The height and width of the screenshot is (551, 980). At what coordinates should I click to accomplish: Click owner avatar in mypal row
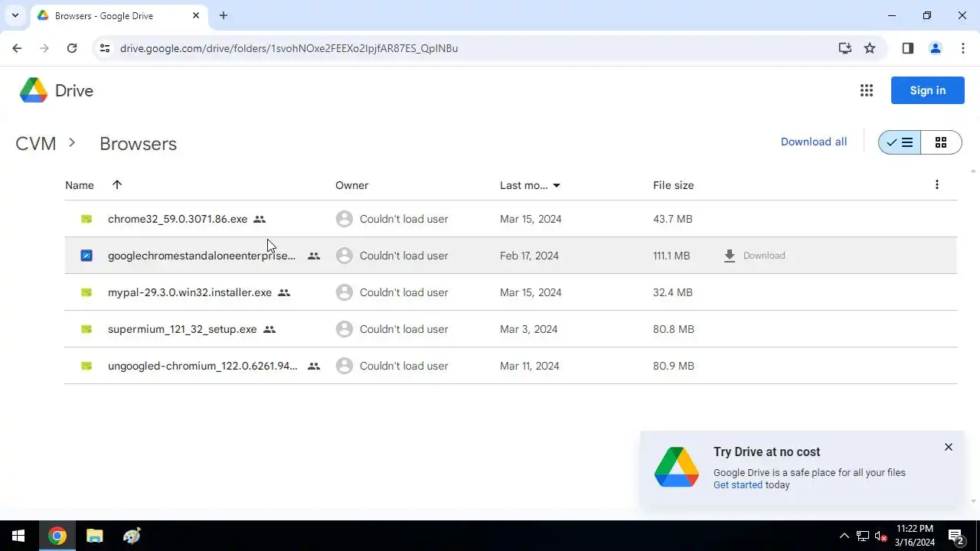point(345,292)
